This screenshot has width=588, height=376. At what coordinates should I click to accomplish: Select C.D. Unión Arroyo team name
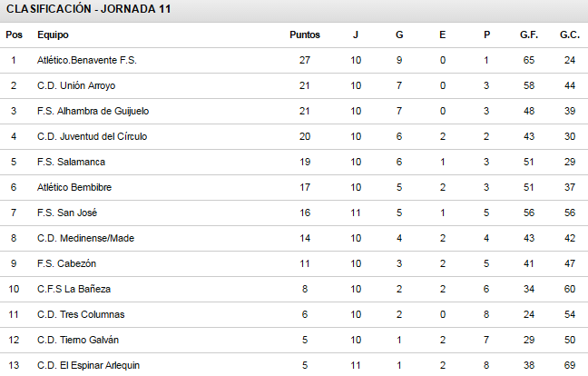tap(76, 86)
